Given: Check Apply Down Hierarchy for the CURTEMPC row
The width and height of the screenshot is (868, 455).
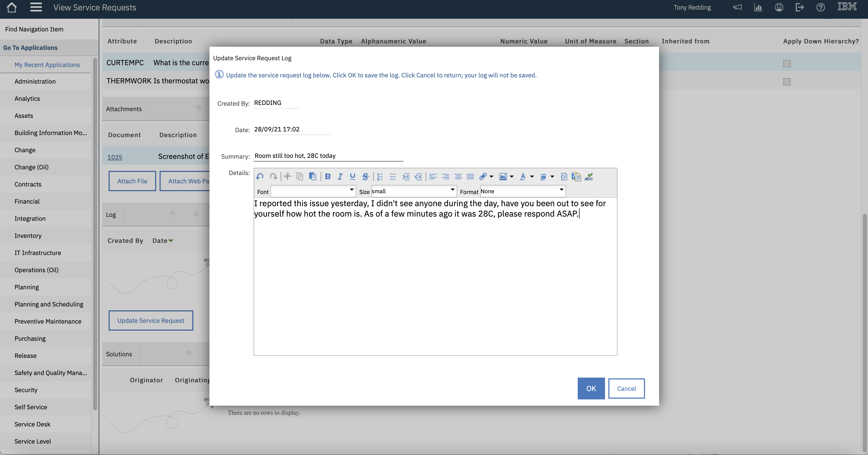Looking at the screenshot, I should pos(787,63).
